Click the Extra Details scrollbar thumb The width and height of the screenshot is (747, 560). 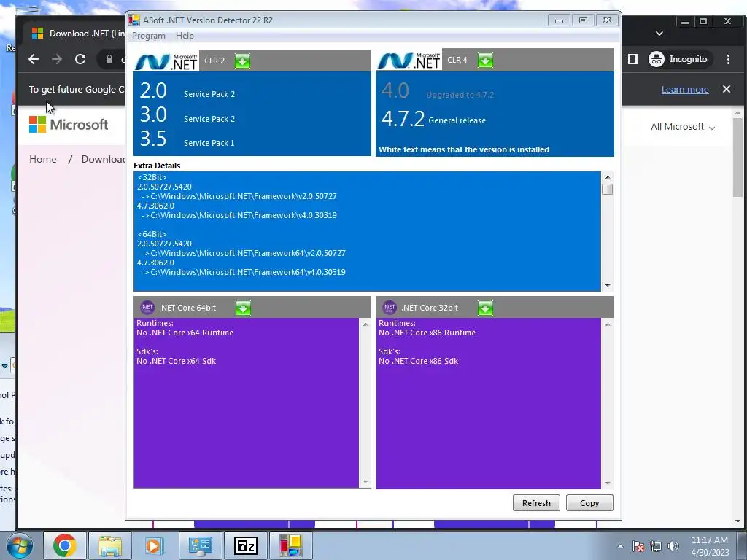608,190
